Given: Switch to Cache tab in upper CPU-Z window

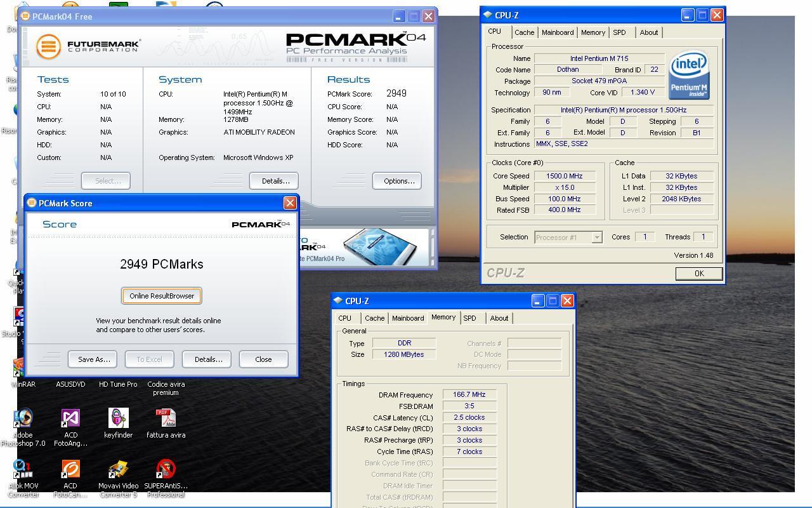Looking at the screenshot, I should pos(524,32).
